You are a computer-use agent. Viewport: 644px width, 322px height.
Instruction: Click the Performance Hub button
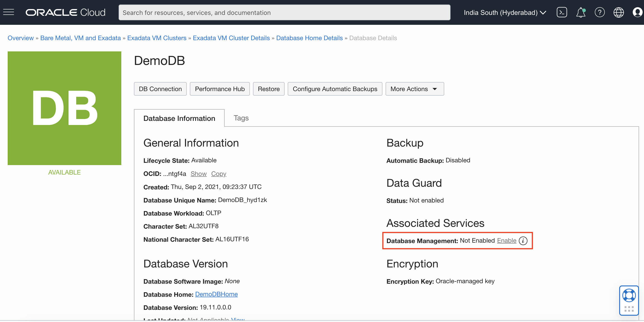(219, 89)
